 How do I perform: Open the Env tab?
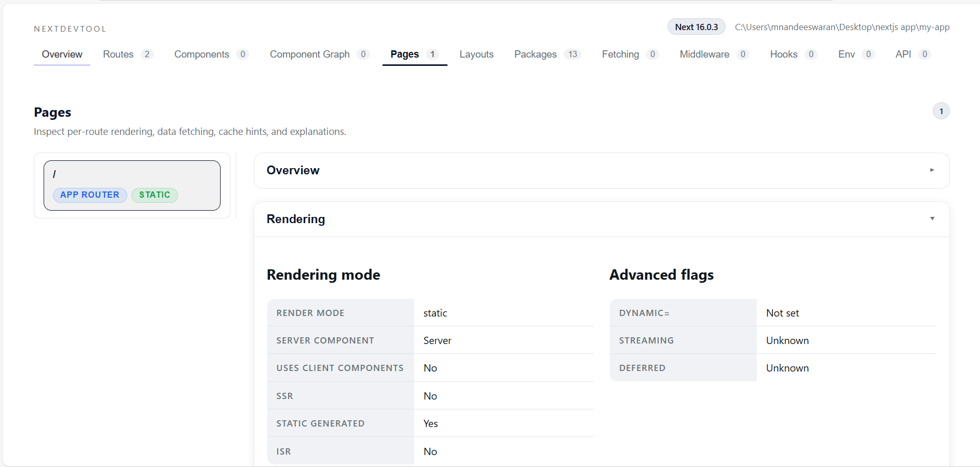846,54
